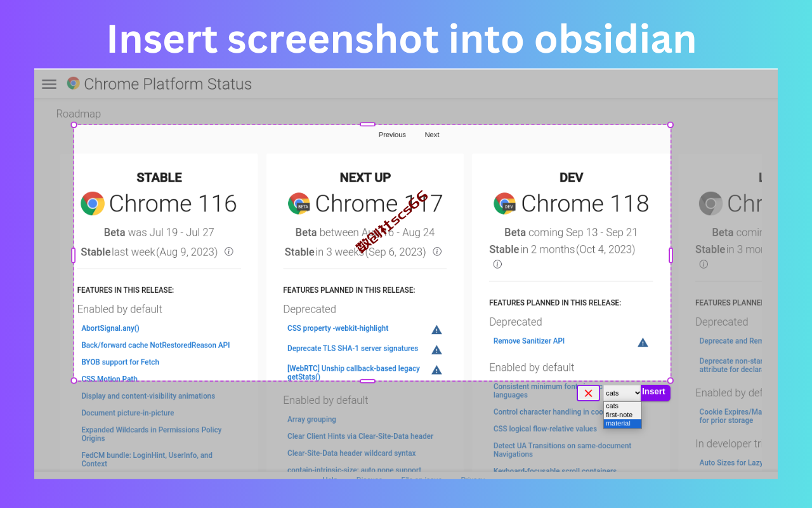Screen dimensions: 812x508
Task: Click the DEV column heading
Action: pyautogui.click(x=571, y=178)
